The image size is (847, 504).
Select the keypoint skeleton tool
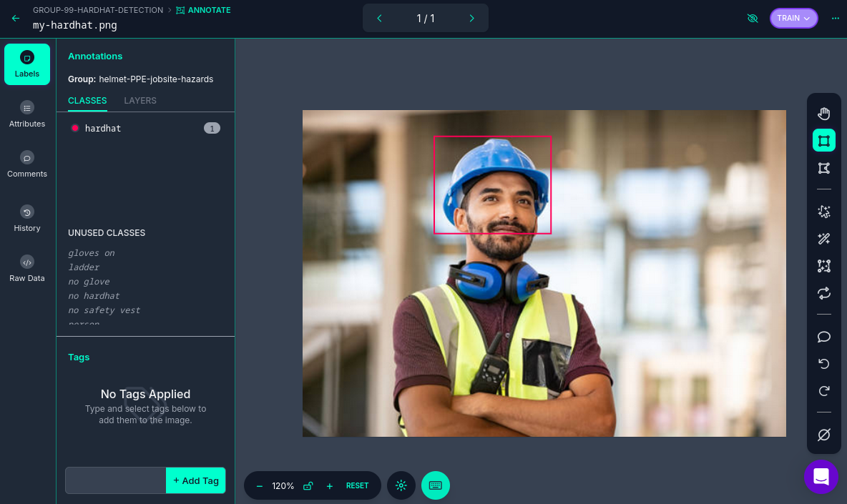click(824, 266)
